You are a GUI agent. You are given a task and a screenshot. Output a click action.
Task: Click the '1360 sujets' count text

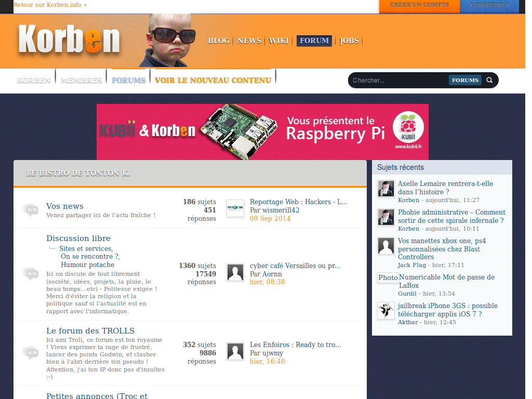197,265
